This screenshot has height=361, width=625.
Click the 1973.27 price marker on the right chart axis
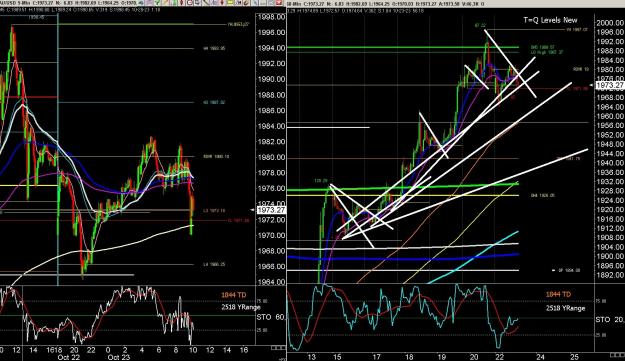610,85
